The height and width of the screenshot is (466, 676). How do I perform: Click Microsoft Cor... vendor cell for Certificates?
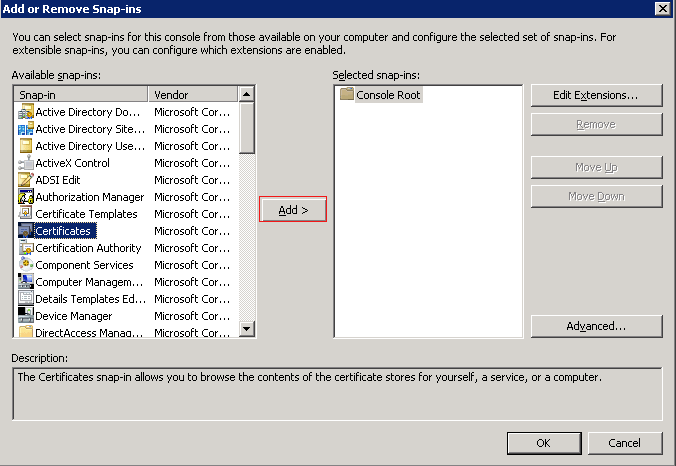192,231
